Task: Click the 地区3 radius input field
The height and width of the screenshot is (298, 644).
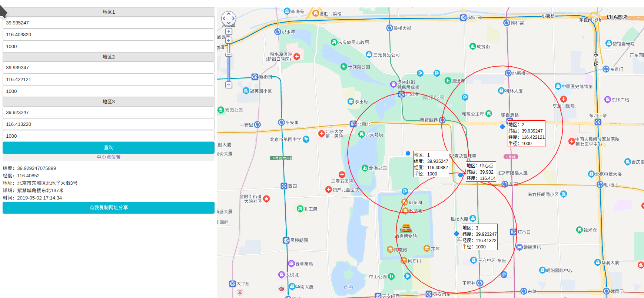Action: coord(109,136)
